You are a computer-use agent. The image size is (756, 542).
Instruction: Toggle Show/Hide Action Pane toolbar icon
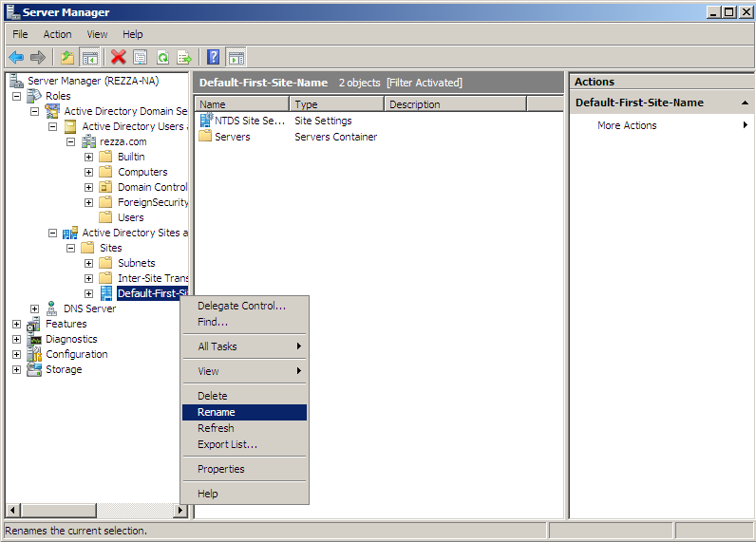tap(236, 58)
